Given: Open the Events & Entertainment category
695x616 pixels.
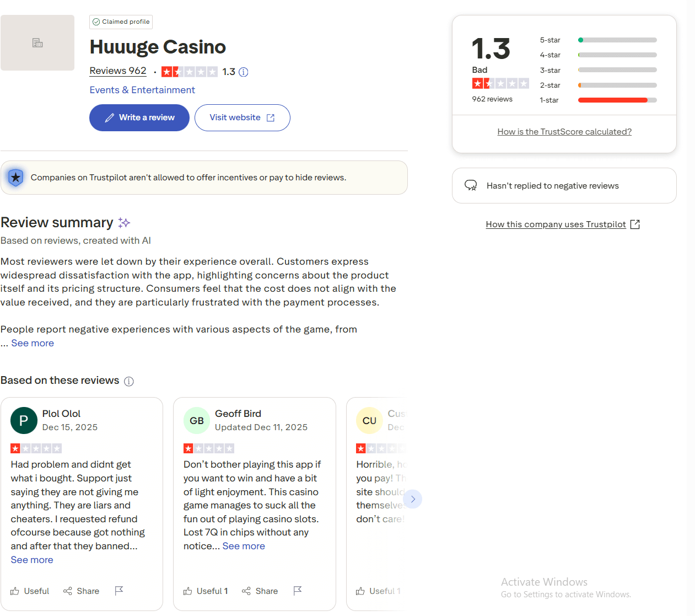Looking at the screenshot, I should [x=142, y=90].
